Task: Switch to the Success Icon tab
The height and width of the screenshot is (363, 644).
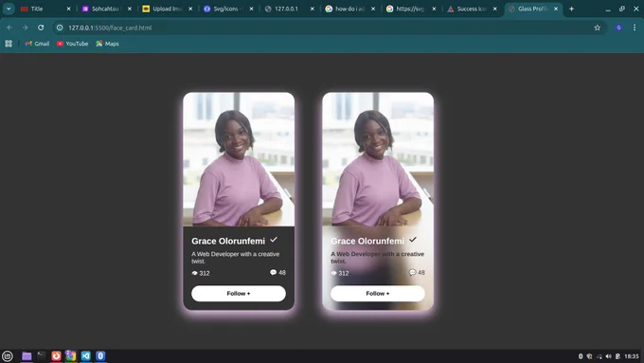Action: tap(472, 9)
